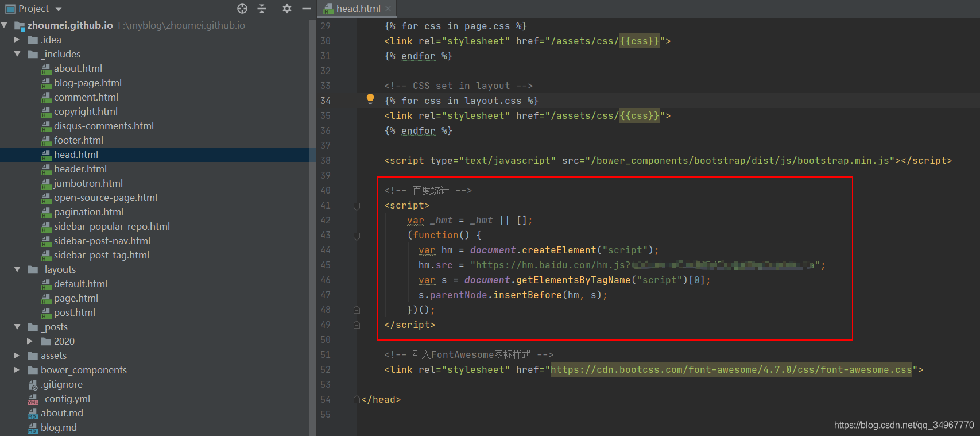The height and width of the screenshot is (436, 980).
Task: Click the HTML file icon of about.html
Action: click(x=47, y=69)
